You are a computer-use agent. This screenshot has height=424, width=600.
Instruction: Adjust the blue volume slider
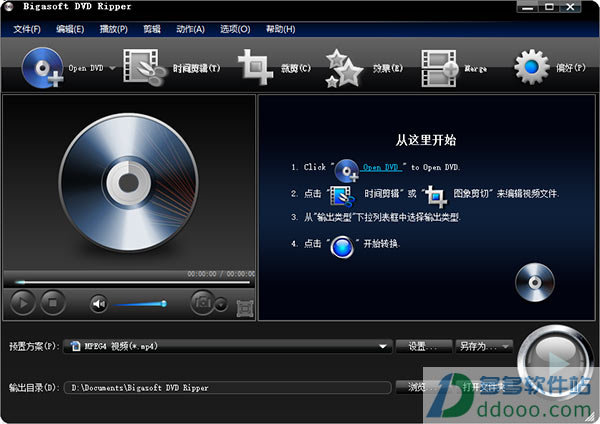(140, 304)
